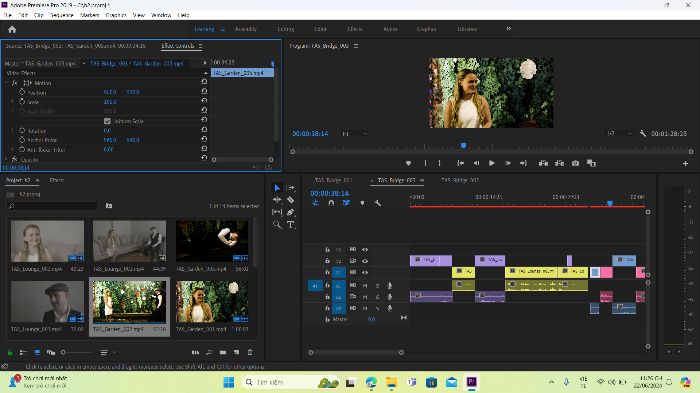The image size is (700, 393).
Task: Play the Program monitor sequence
Action: coord(492,163)
